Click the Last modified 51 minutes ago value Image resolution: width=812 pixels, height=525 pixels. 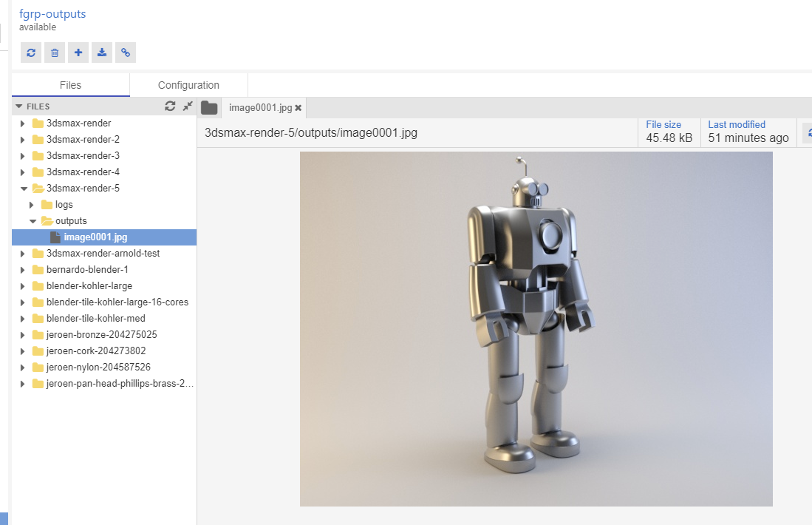click(748, 138)
